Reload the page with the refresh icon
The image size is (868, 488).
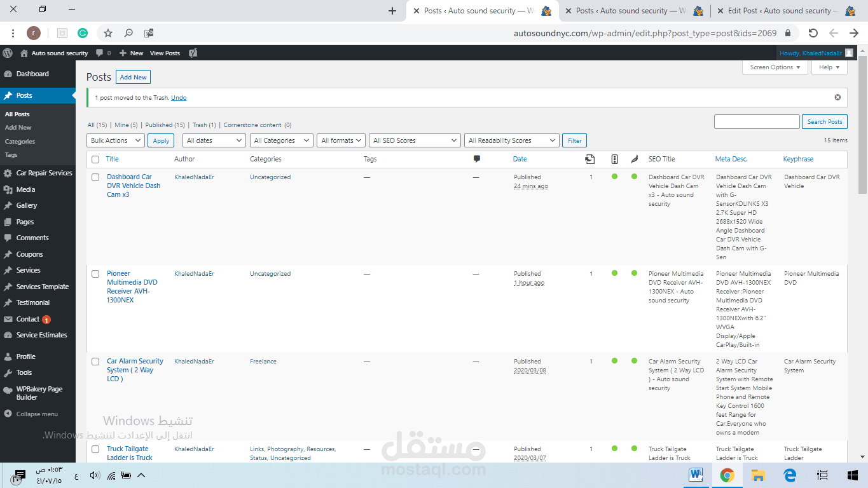coord(813,33)
